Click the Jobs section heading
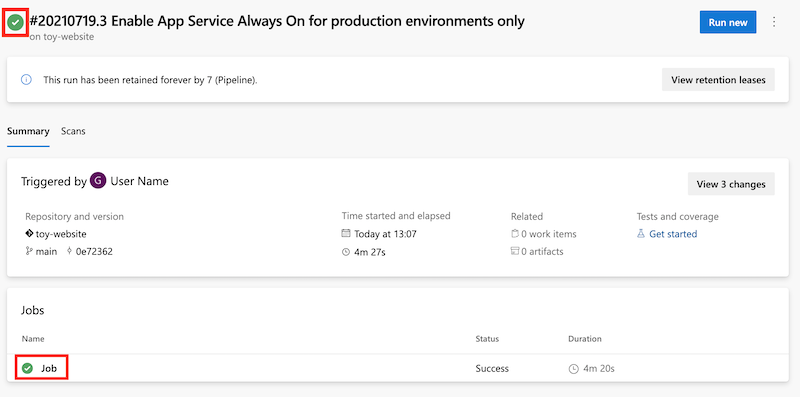This screenshot has width=800, height=397. point(33,310)
